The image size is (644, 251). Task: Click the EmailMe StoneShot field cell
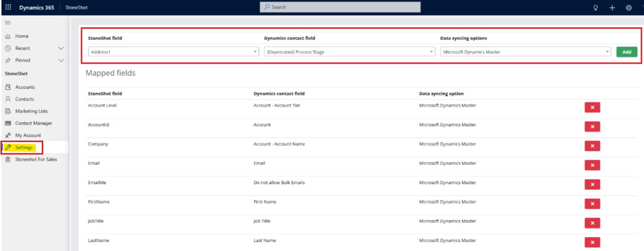[x=97, y=183]
